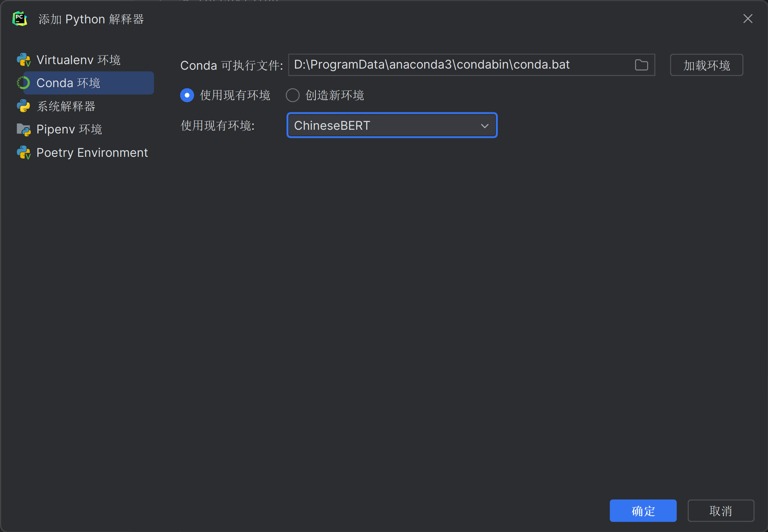This screenshot has width=768, height=532.
Task: Switch to Poetry Environment item
Action: [x=92, y=152]
